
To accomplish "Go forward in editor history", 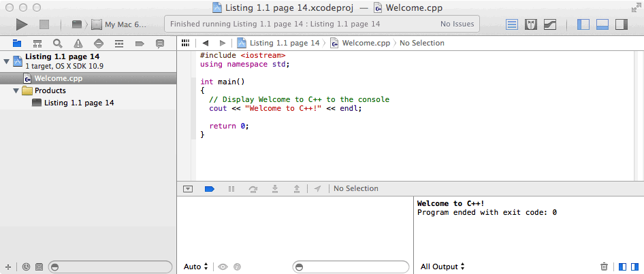I will (x=222, y=43).
